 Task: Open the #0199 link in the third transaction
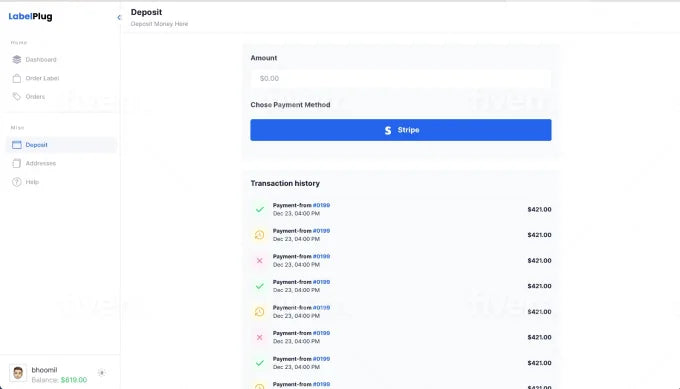(x=321, y=256)
